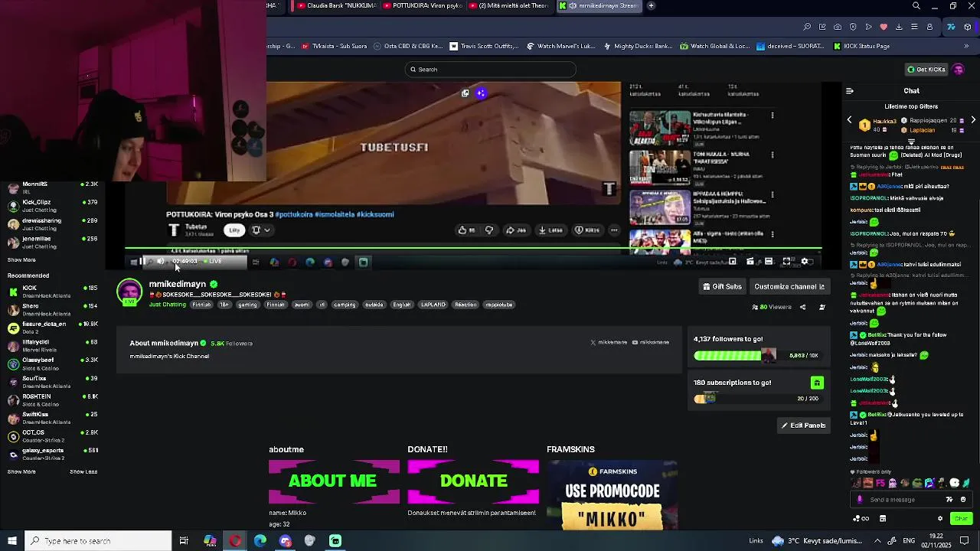Open Microsoft Edge from the taskbar
980x551 pixels.
coord(260,541)
